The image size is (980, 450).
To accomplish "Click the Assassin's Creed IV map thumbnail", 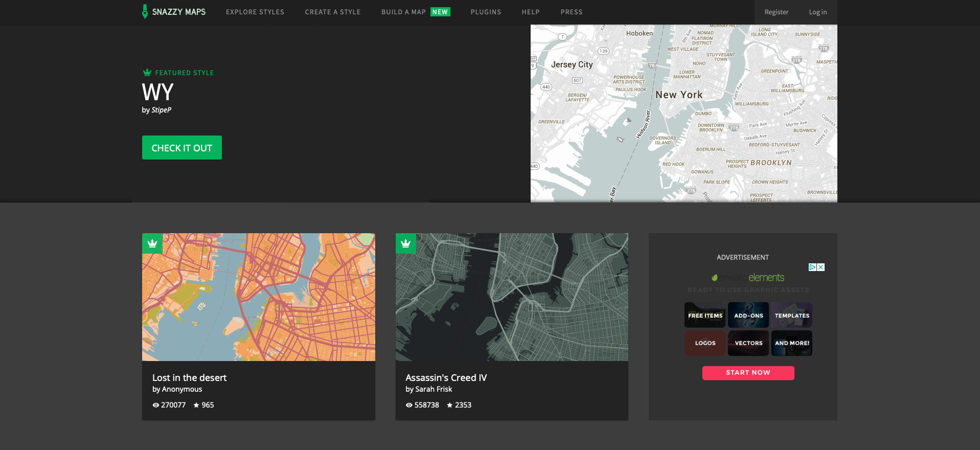I will [512, 297].
